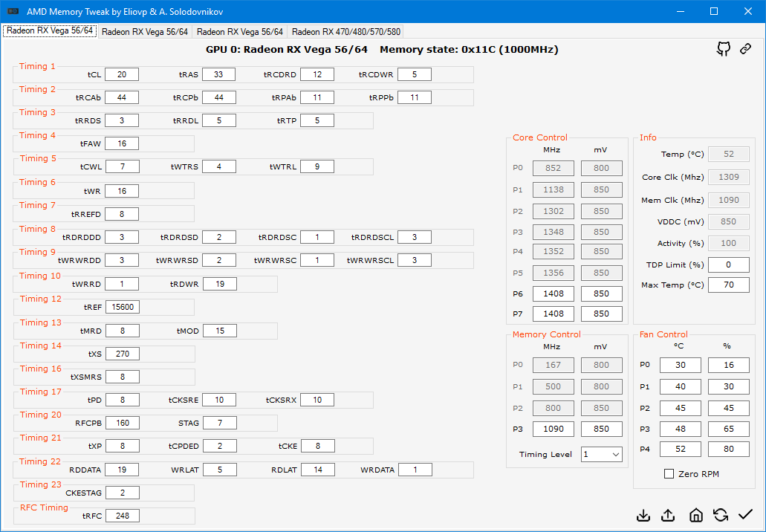Click the RFCPB field
This screenshot has height=532, width=766.
point(122,423)
